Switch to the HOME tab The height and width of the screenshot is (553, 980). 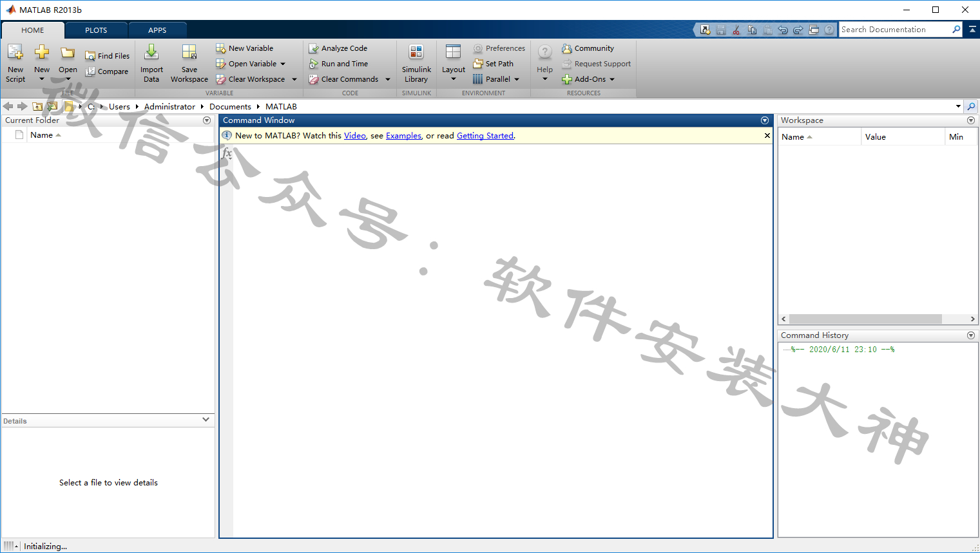click(33, 30)
